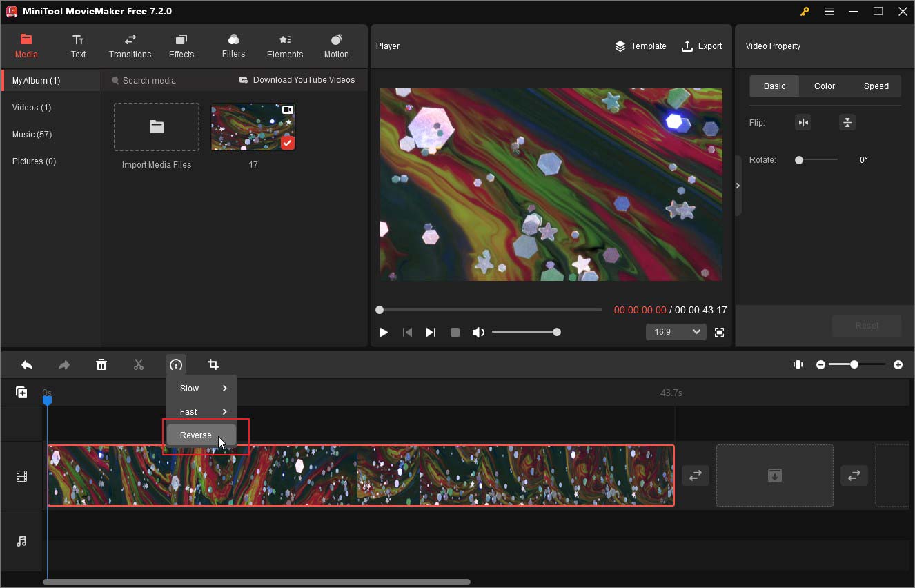This screenshot has height=588, width=915.
Task: Switch to the Basic property tab
Action: (x=774, y=86)
